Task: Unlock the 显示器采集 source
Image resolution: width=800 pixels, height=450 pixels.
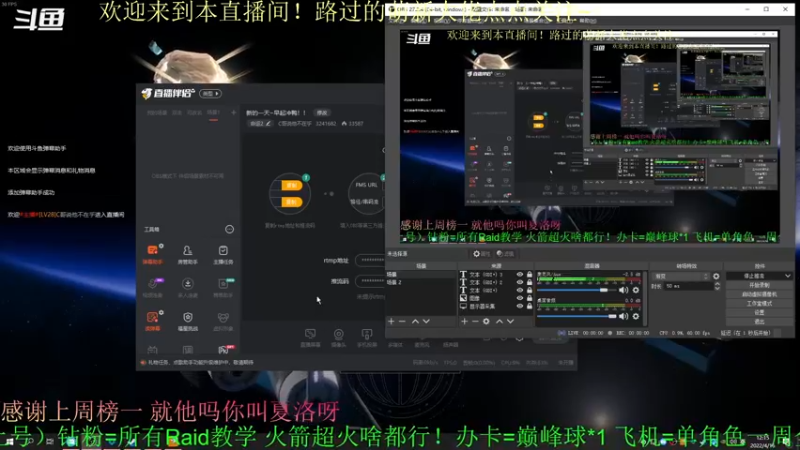Action: point(530,306)
